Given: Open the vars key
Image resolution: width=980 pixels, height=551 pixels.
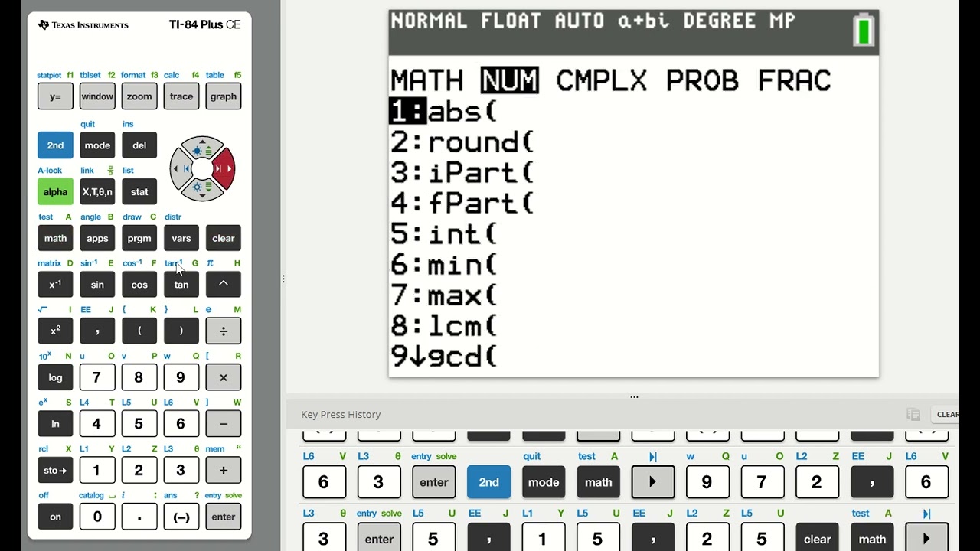Looking at the screenshot, I should (181, 238).
